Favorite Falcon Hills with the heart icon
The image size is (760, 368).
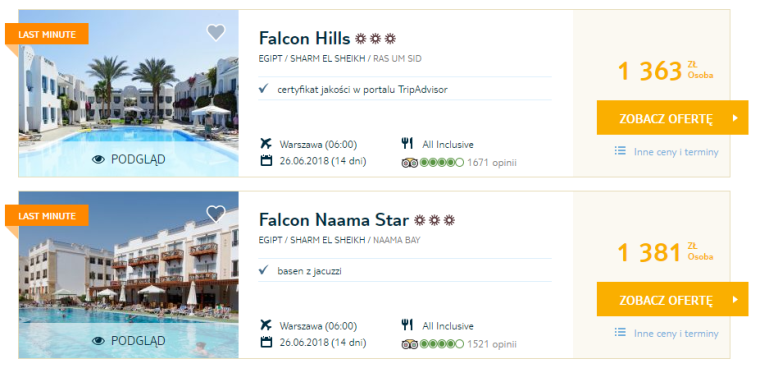click(216, 32)
